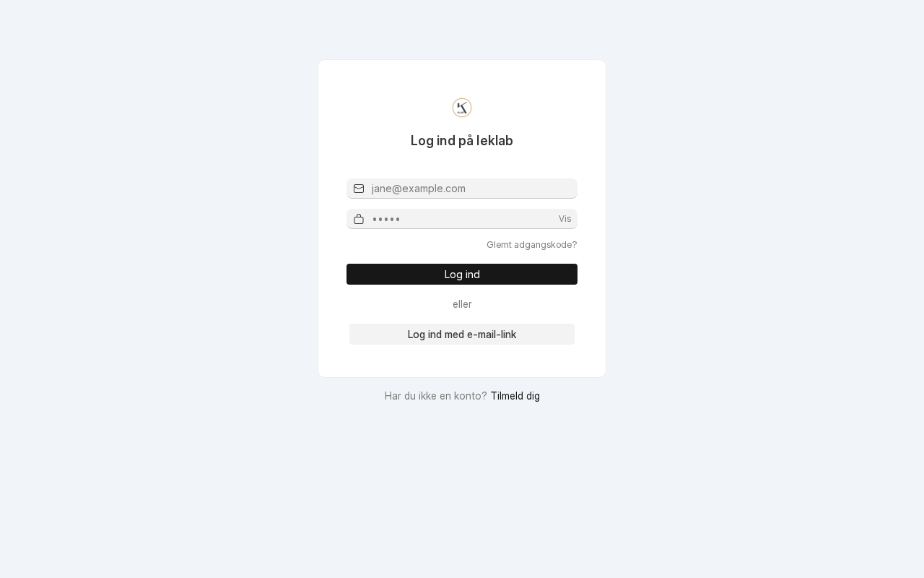Click the Log ind på leklab heading
The height and width of the screenshot is (578, 924).
pyautogui.click(x=462, y=141)
